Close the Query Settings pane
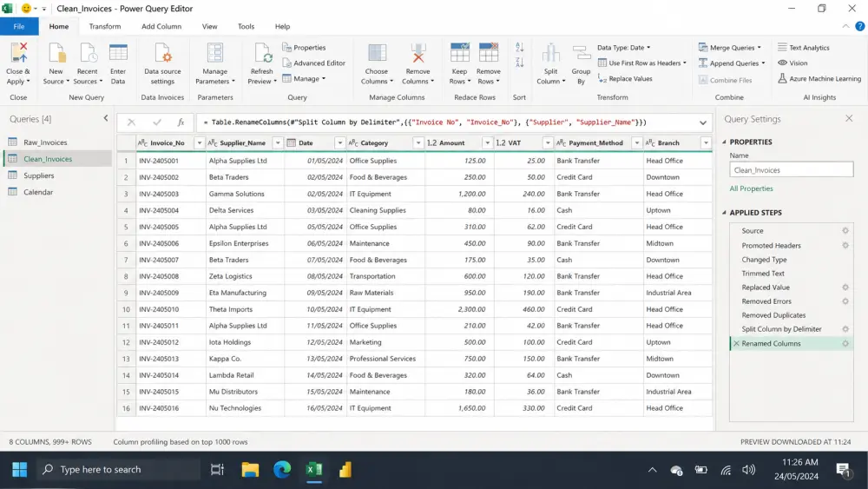868x489 pixels. (849, 118)
